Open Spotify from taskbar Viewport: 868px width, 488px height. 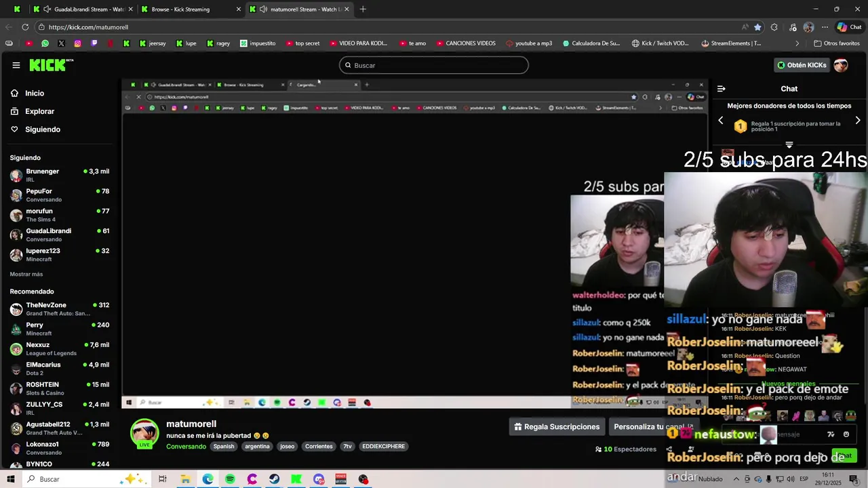[x=230, y=479]
